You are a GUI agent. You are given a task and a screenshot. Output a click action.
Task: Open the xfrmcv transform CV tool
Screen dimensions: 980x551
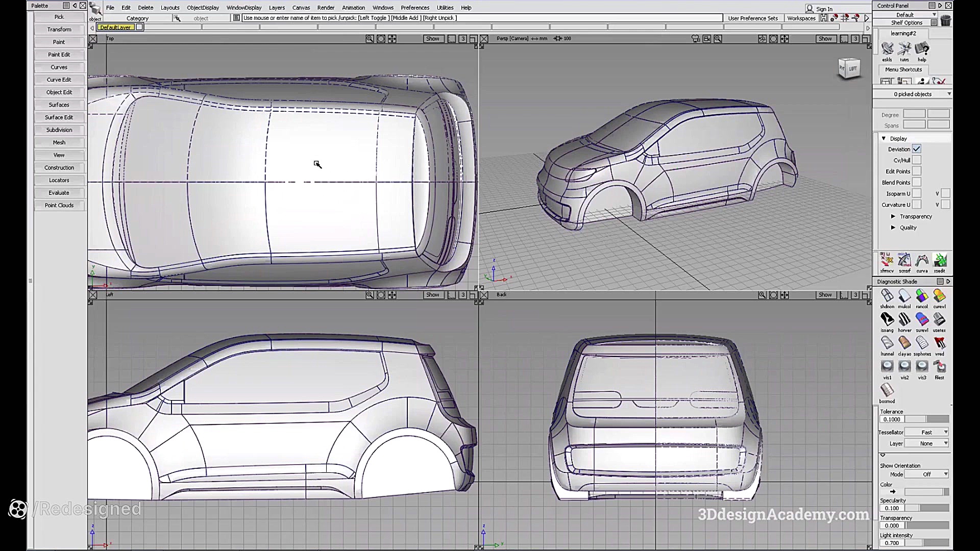[887, 260]
